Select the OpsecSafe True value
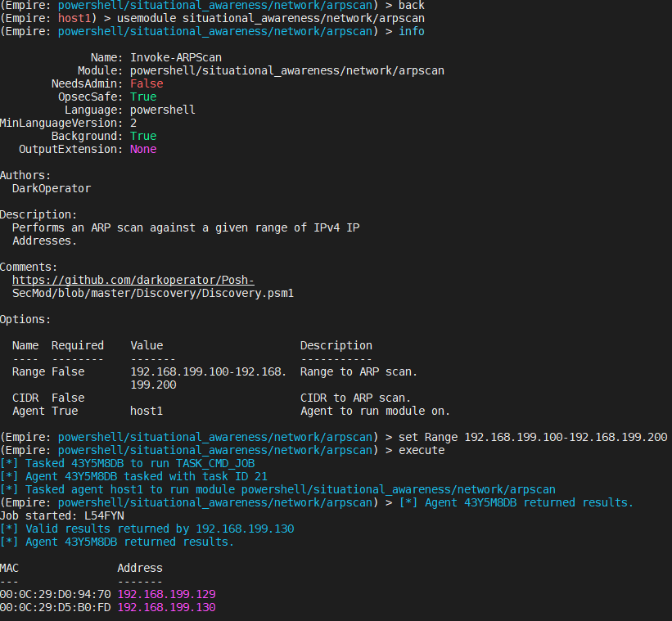 (x=142, y=97)
